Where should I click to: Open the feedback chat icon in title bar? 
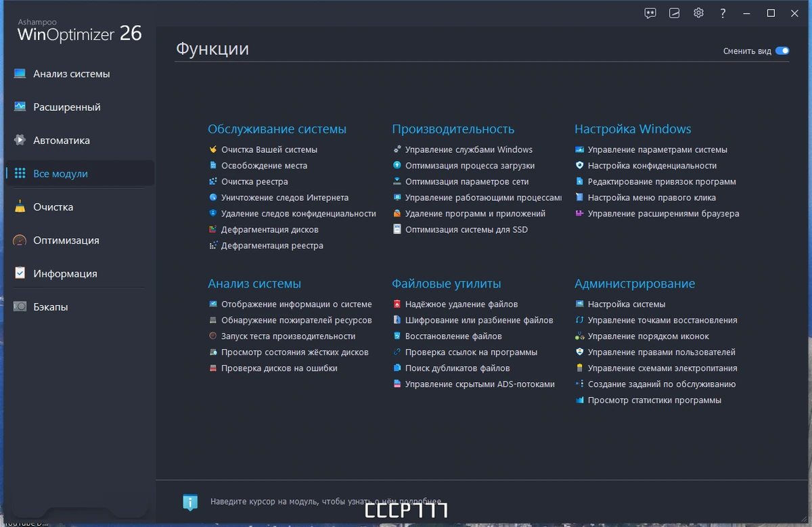[x=650, y=13]
